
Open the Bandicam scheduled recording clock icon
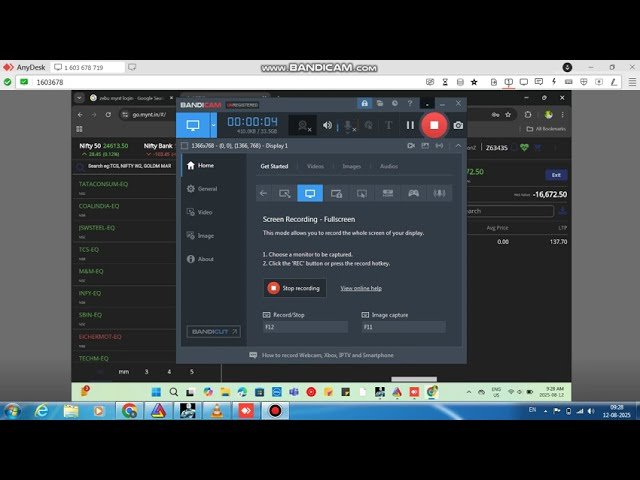click(x=395, y=103)
